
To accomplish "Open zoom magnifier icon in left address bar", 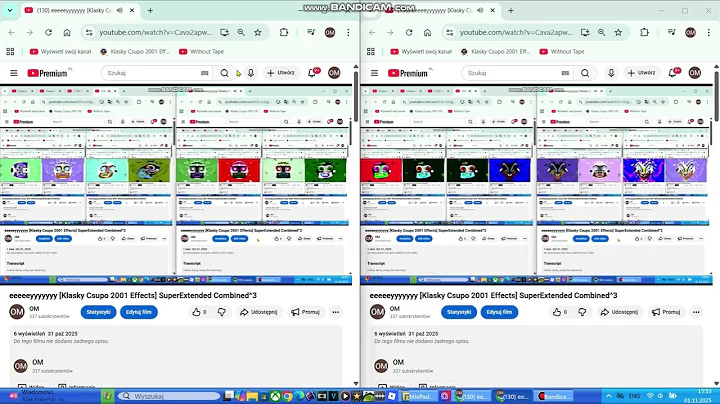I will tap(241, 32).
